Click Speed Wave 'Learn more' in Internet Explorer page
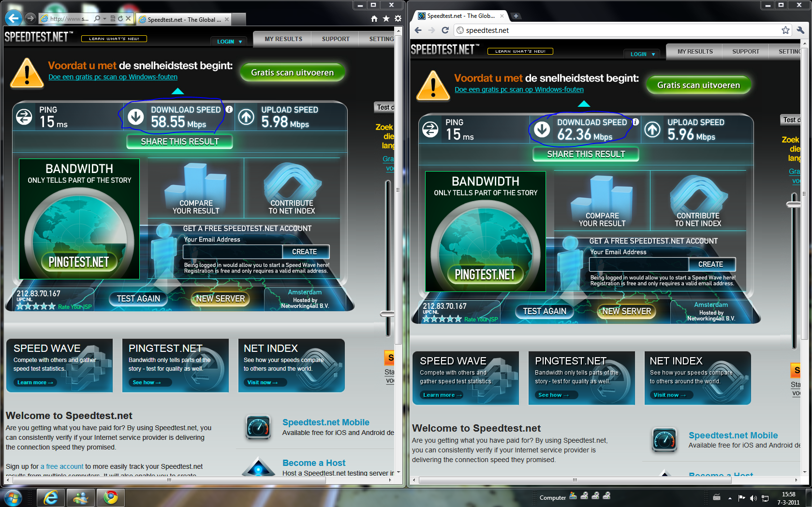Screen dimensions: 812x507 35,382
